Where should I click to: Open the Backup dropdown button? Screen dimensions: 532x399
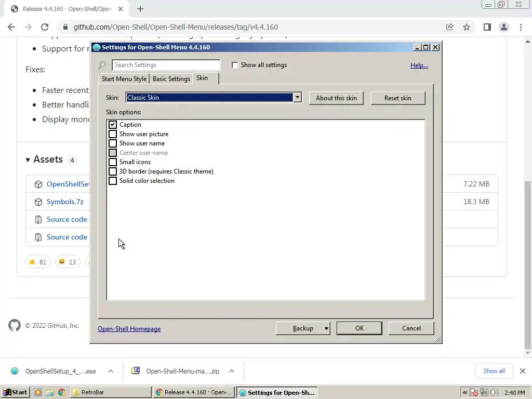click(303, 328)
